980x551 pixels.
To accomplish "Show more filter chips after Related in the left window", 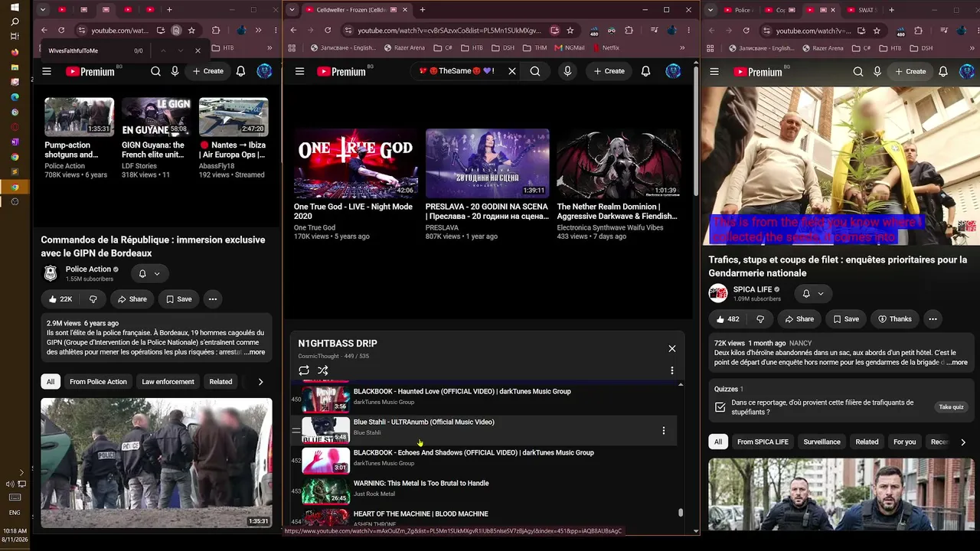I will point(260,382).
